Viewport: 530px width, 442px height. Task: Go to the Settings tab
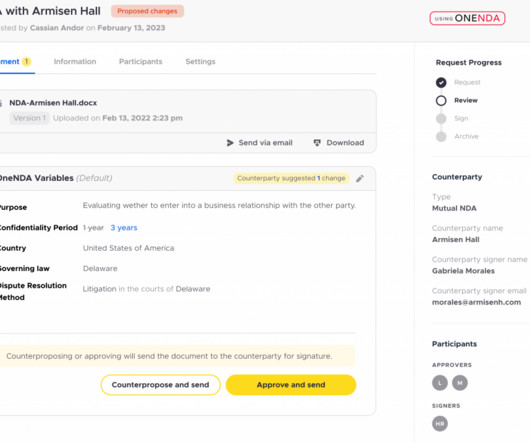point(200,62)
